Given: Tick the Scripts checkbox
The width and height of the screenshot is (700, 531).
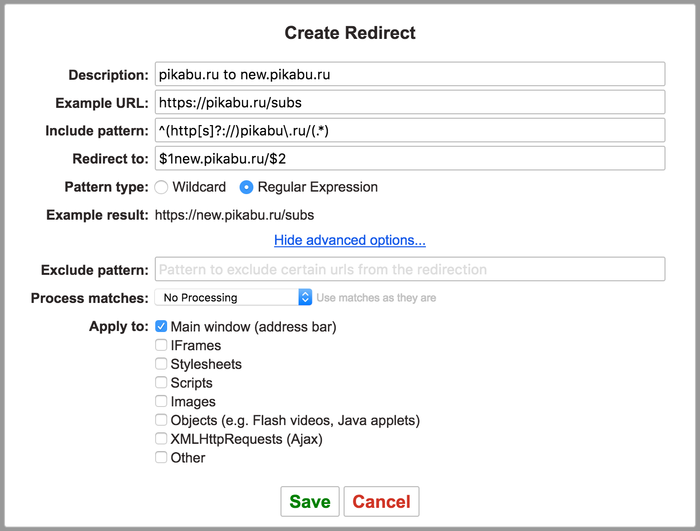Looking at the screenshot, I should [161, 383].
